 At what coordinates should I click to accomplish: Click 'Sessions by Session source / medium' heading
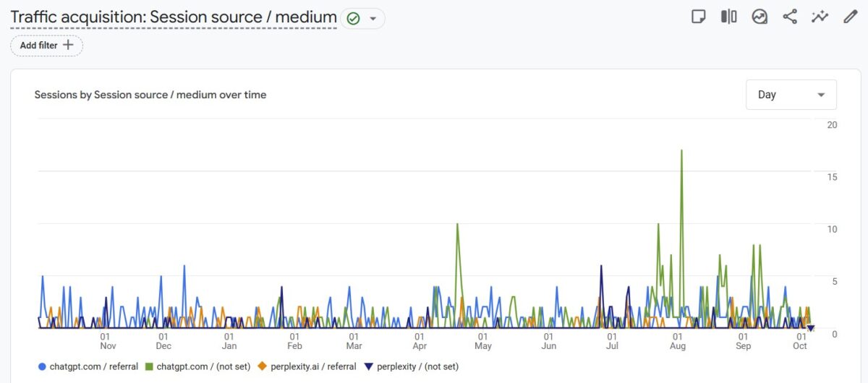[150, 95]
